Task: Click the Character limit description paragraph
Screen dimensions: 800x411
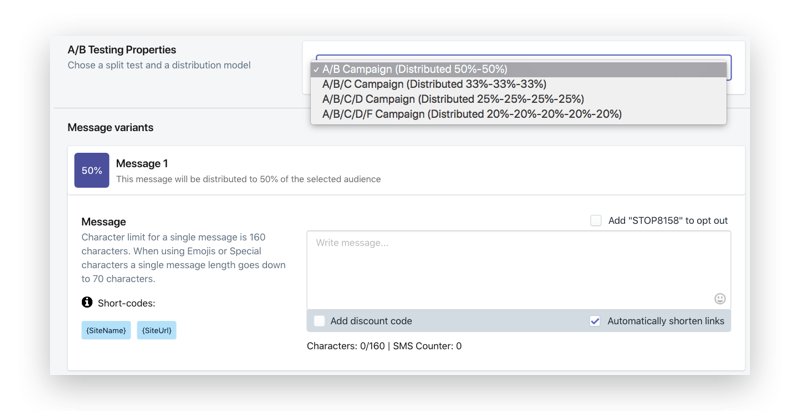Action: coord(184,258)
